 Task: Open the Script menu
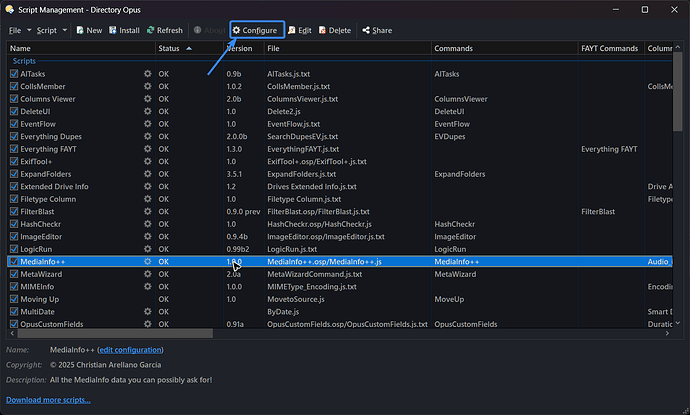tap(47, 30)
